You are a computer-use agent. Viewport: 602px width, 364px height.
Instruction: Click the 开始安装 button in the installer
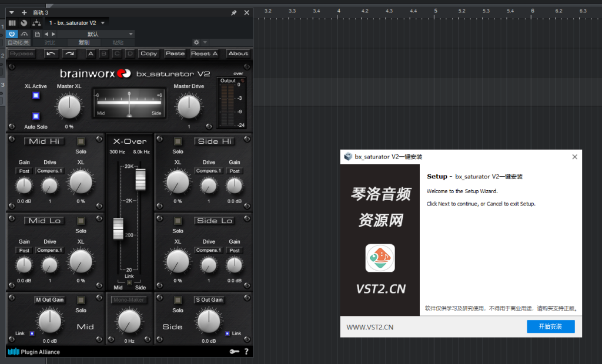click(550, 326)
